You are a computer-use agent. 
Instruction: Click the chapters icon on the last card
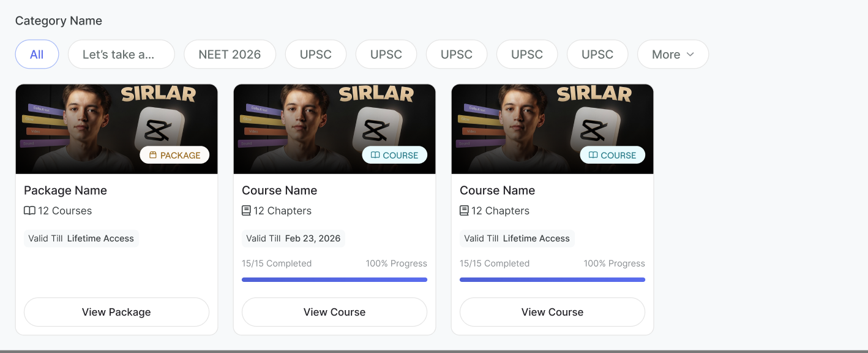(464, 211)
